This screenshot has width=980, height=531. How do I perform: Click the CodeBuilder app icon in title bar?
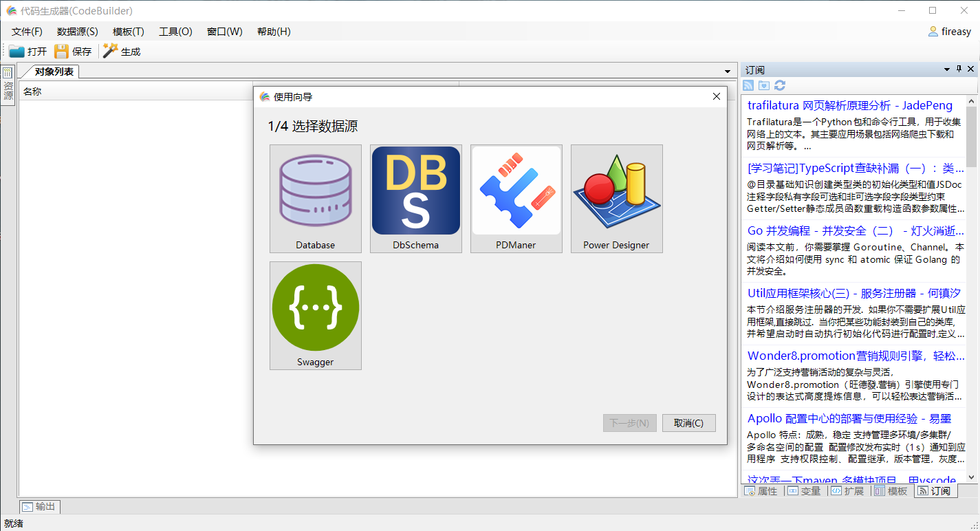pos(12,11)
